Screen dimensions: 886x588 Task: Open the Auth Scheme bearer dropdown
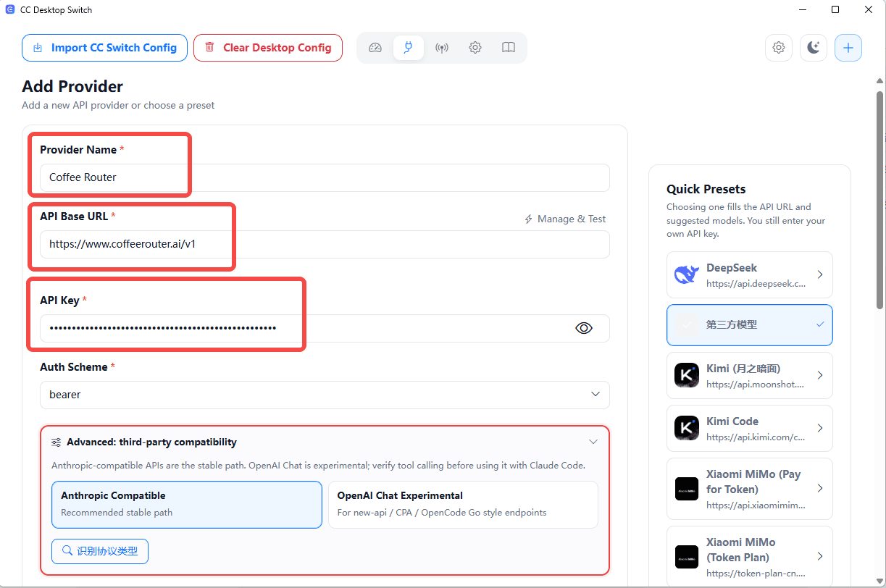(x=325, y=395)
